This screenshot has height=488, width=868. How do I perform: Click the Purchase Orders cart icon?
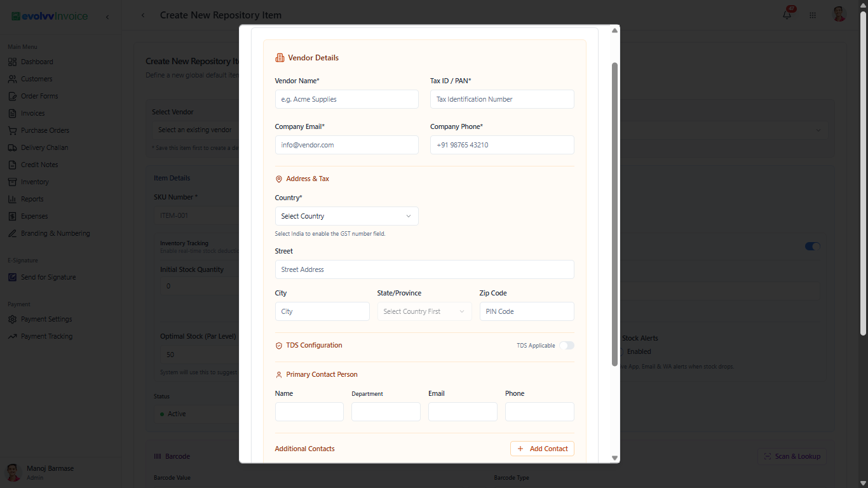pos(12,130)
